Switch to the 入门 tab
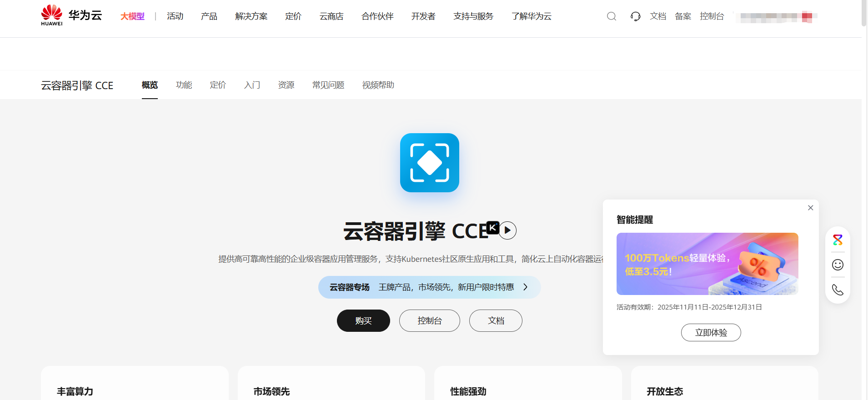 pos(252,85)
